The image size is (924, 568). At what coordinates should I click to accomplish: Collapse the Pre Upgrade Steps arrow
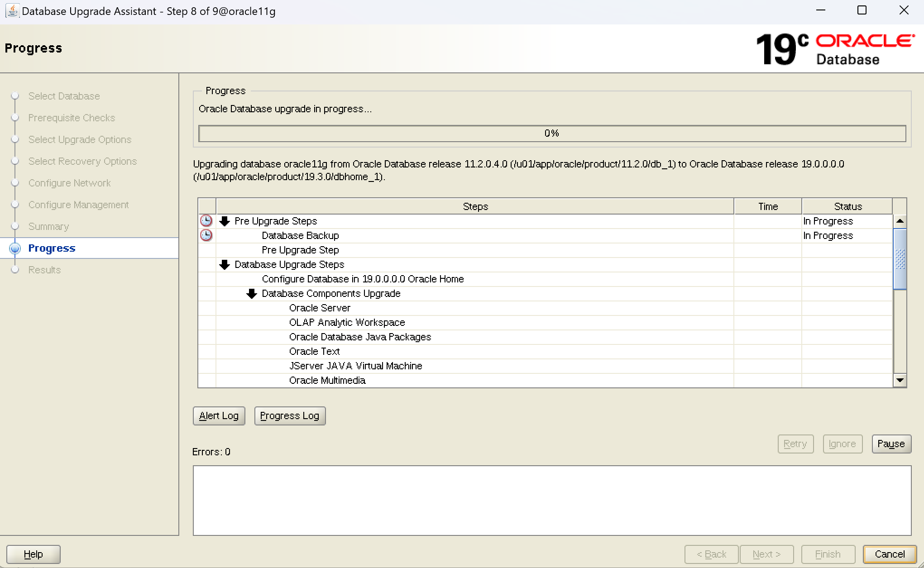click(x=225, y=221)
